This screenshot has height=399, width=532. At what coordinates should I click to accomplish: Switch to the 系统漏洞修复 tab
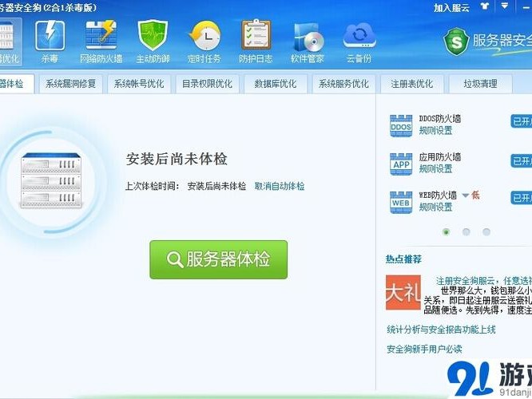(x=70, y=84)
